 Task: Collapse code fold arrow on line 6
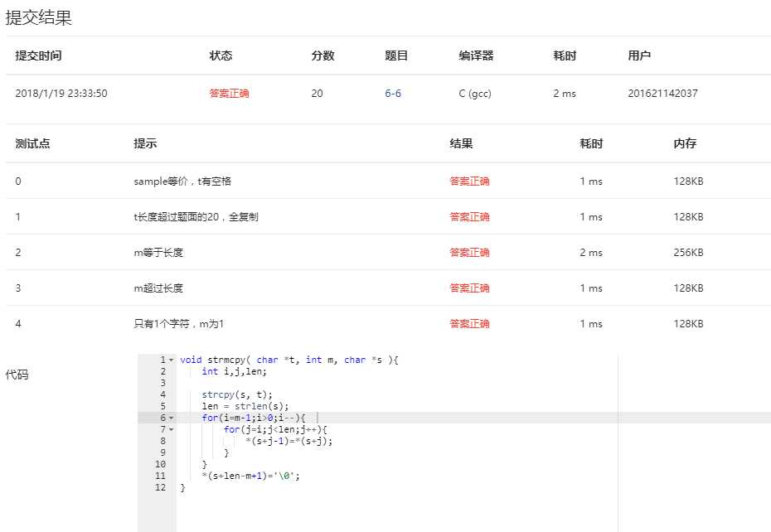[x=171, y=418]
